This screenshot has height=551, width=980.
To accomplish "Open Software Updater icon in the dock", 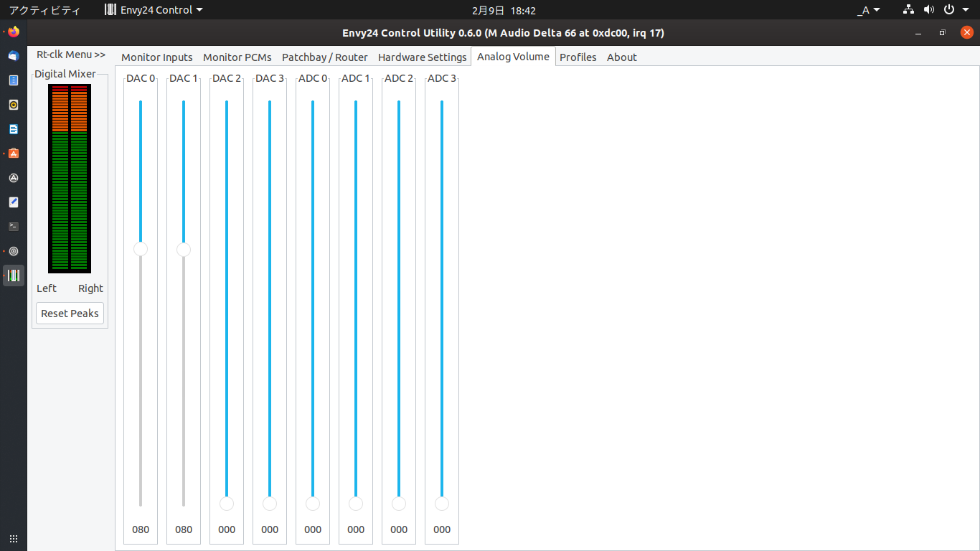I will (x=14, y=178).
